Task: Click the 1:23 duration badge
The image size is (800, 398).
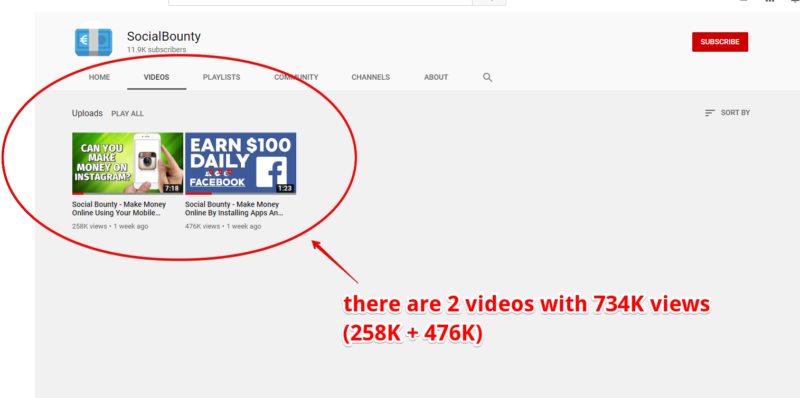Action: [x=285, y=188]
